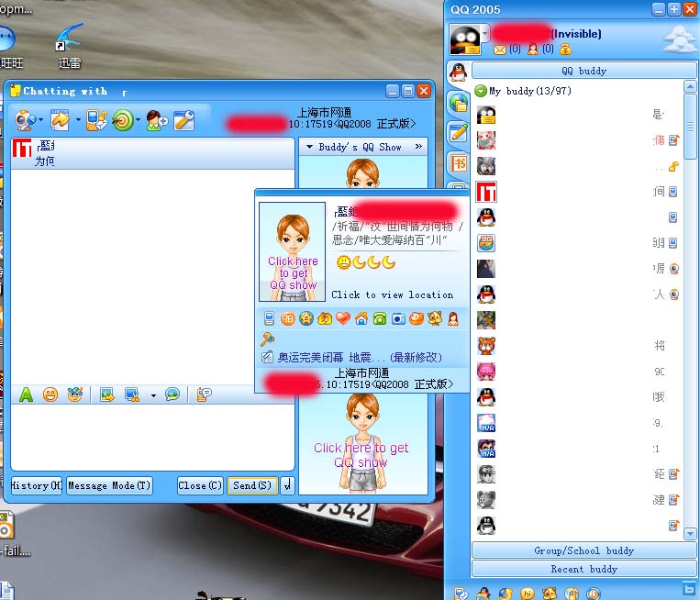Viewport: 700px width, 600px height.
Task: Click the blue camera album icon
Action: (398, 318)
